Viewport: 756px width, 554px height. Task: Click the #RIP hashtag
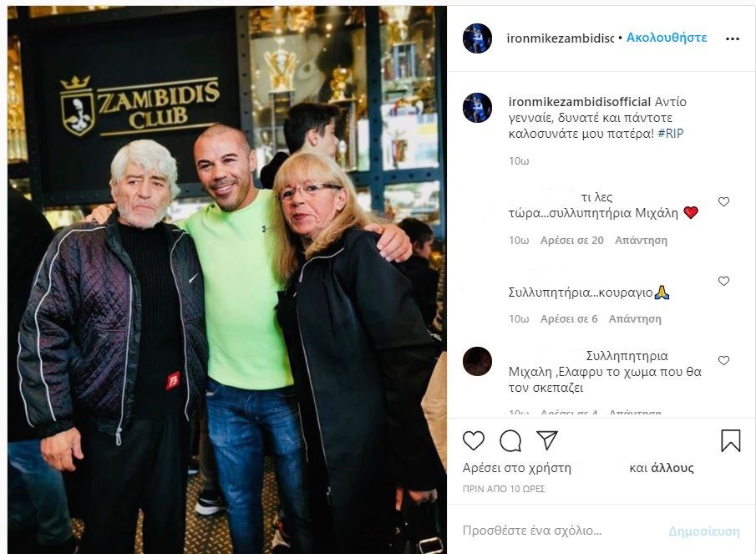(671, 134)
